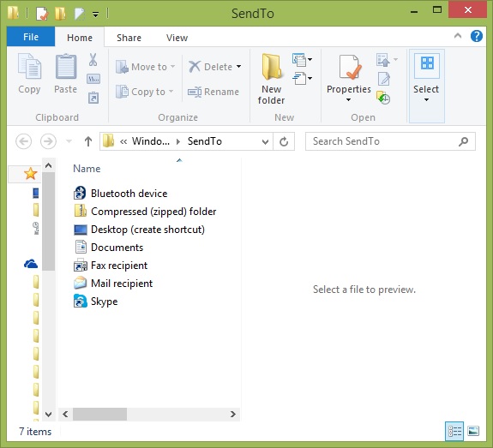
Task: Open Customize Quick Access Toolbar dropdown
Action: click(95, 15)
